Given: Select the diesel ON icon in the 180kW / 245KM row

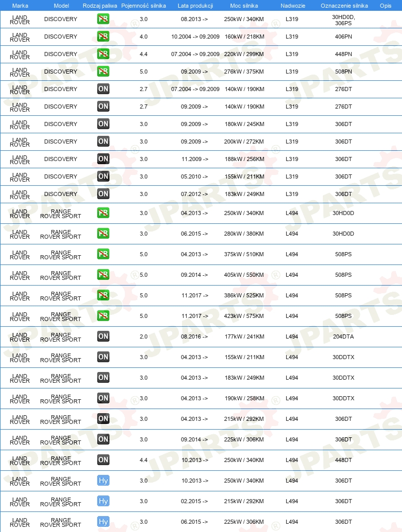Looking at the screenshot, I should point(103,124).
